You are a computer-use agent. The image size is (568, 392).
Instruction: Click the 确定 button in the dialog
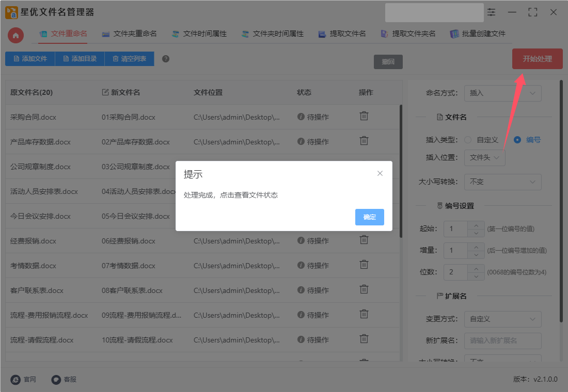pyautogui.click(x=370, y=217)
